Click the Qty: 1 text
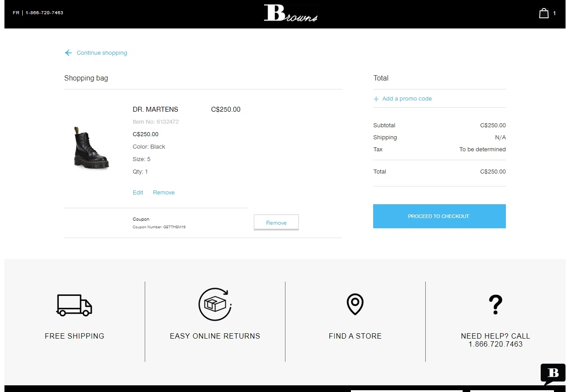 (x=140, y=172)
